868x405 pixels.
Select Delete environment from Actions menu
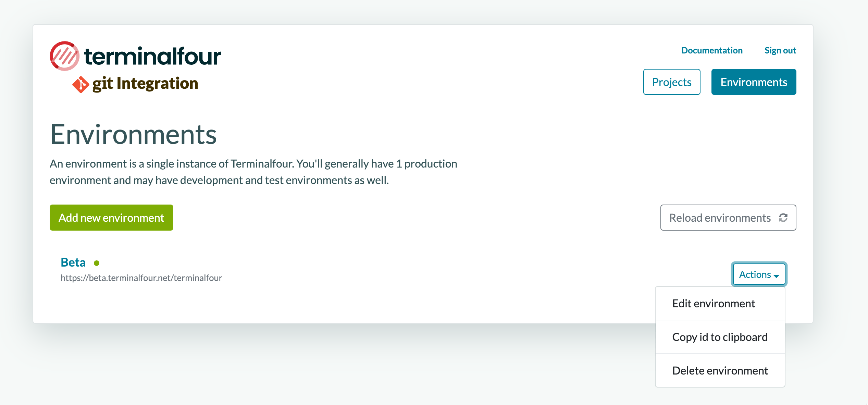point(719,370)
